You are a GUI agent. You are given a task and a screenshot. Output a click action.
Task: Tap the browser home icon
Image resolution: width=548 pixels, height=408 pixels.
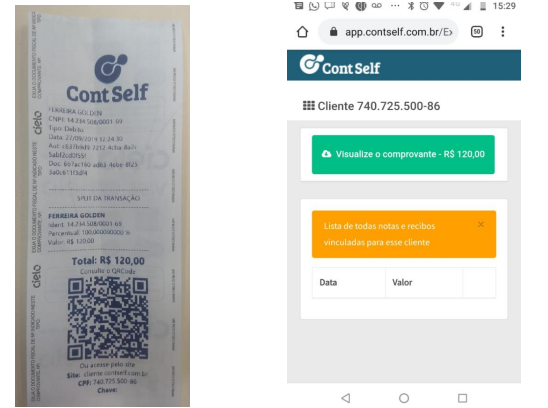tap(302, 32)
